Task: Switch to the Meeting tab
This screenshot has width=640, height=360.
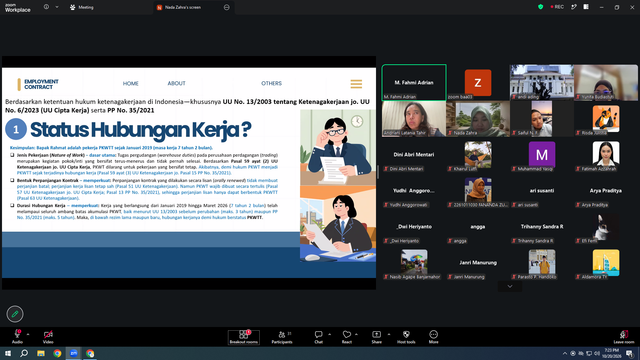Action: click(82, 7)
